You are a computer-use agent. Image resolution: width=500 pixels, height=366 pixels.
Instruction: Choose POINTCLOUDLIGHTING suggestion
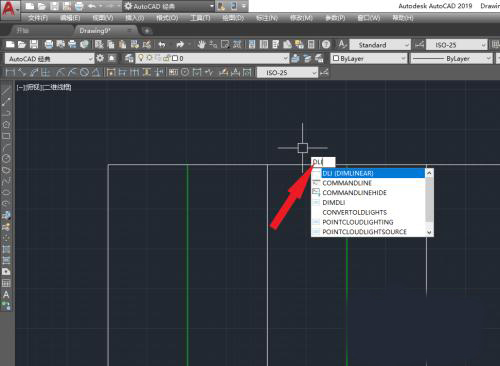pyautogui.click(x=368, y=222)
